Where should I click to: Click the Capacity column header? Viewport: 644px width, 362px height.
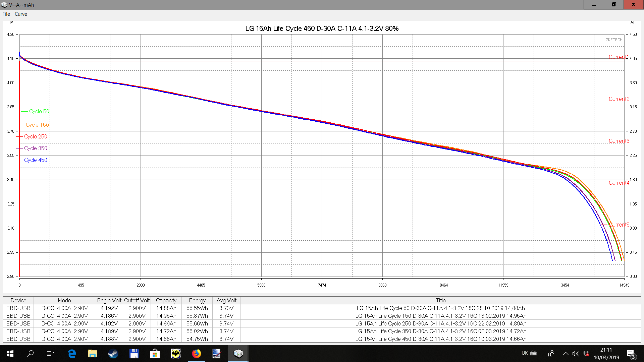tap(166, 300)
